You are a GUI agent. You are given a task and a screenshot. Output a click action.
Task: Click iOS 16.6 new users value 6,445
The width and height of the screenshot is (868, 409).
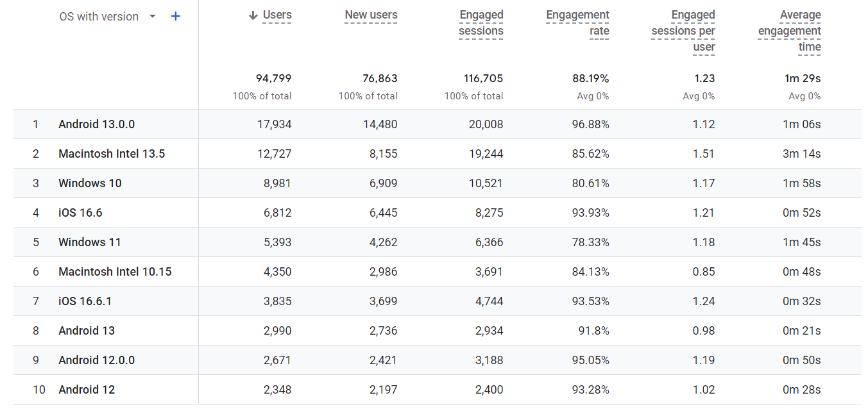[384, 213]
